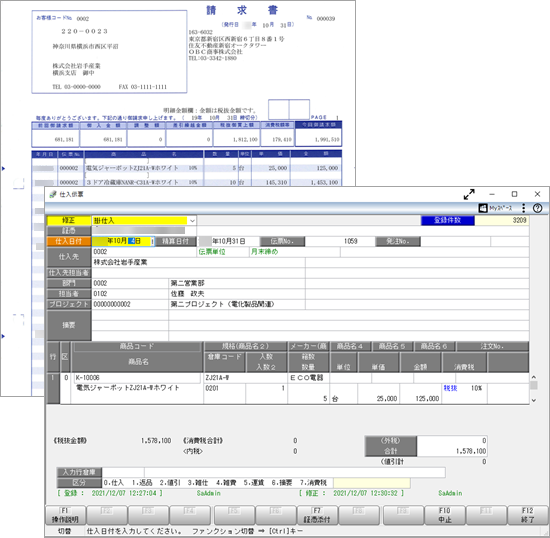550x538 pixels.
Task: Click the 仕入先担当者 input field
Action: [x=198, y=273]
